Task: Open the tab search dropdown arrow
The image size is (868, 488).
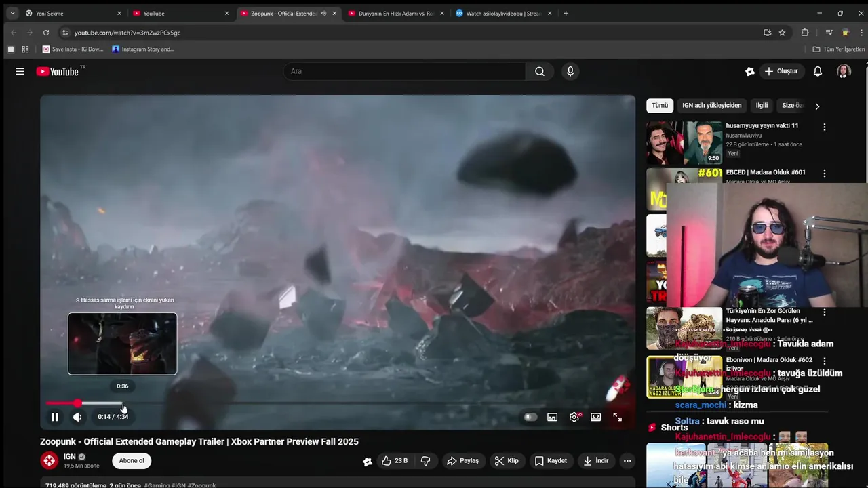Action: [x=12, y=13]
